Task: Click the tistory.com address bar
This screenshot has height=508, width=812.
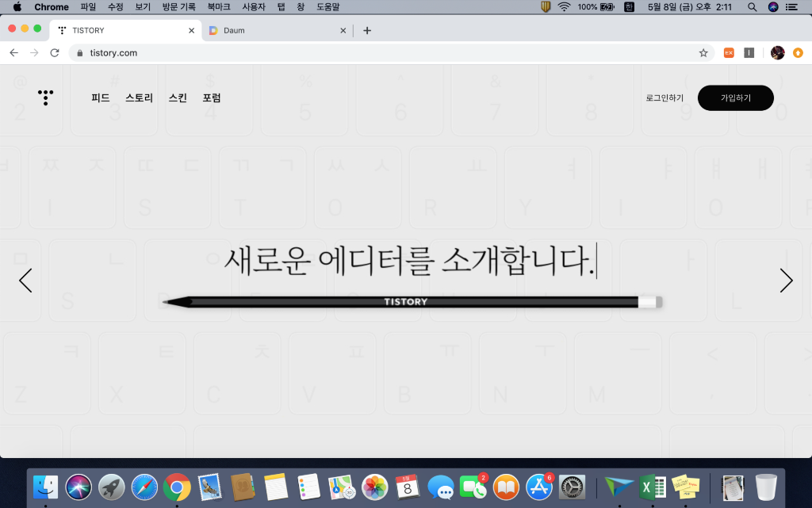Action: click(x=392, y=53)
